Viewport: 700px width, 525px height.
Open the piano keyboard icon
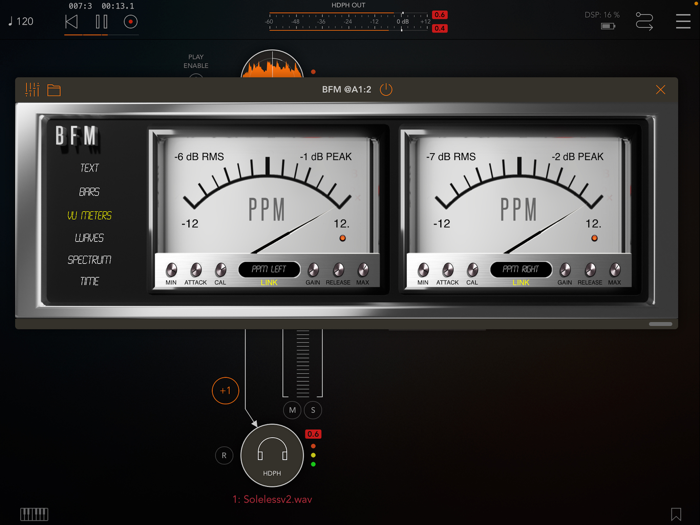click(34, 514)
